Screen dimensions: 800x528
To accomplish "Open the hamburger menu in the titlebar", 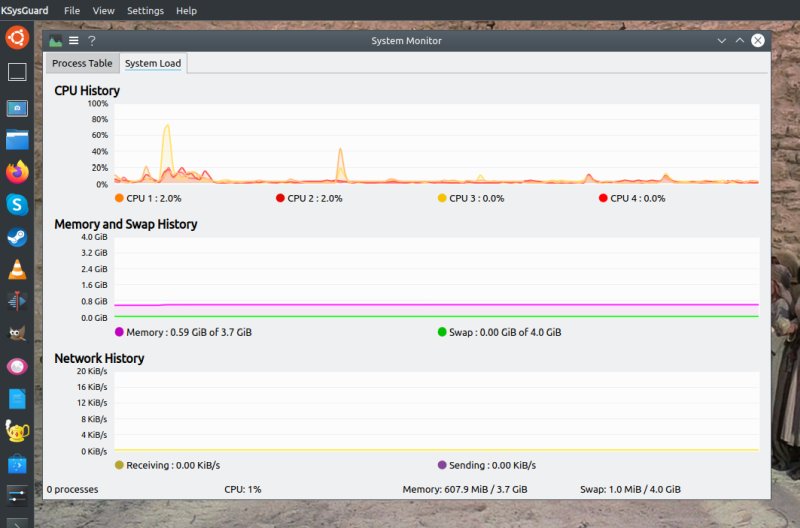I will click(73, 40).
